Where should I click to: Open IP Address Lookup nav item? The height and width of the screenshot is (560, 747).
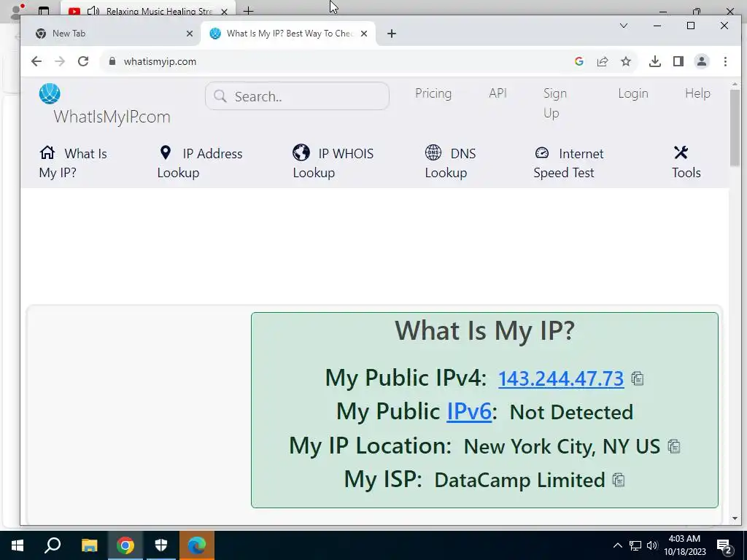(x=200, y=163)
